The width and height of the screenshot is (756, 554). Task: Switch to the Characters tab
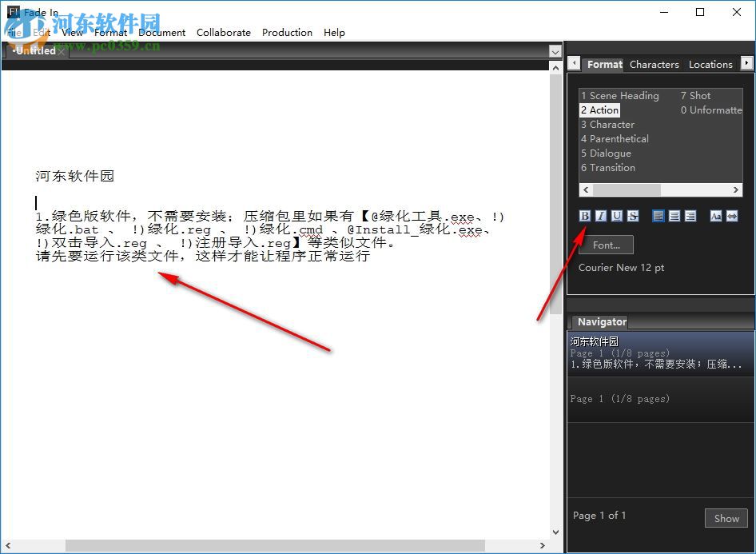(x=654, y=64)
